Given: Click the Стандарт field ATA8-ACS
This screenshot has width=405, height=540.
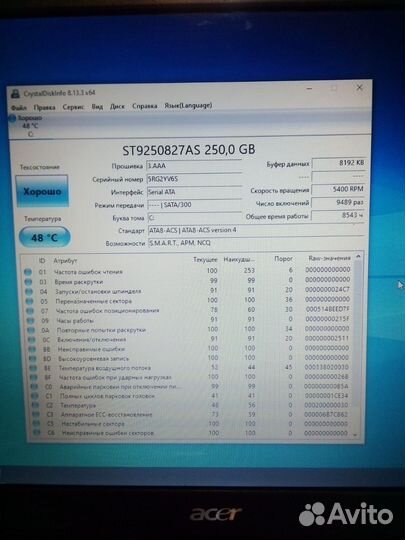Looking at the screenshot, I should (x=256, y=230).
